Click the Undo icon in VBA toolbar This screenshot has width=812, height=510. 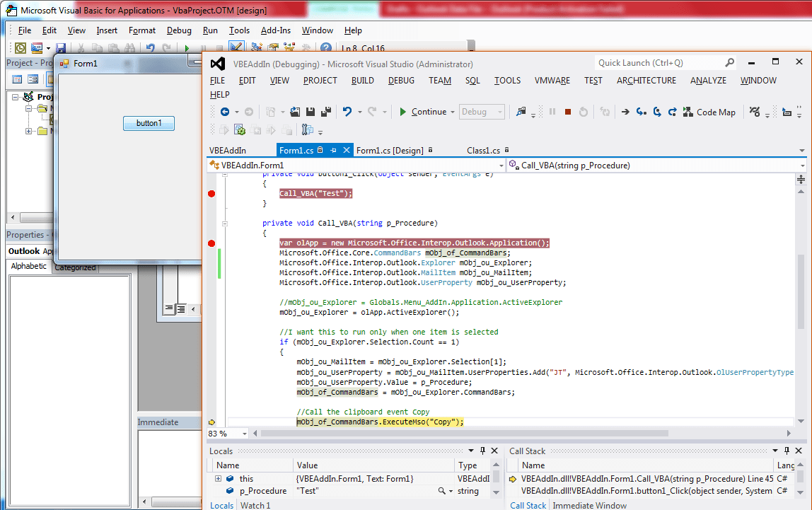tap(150, 48)
